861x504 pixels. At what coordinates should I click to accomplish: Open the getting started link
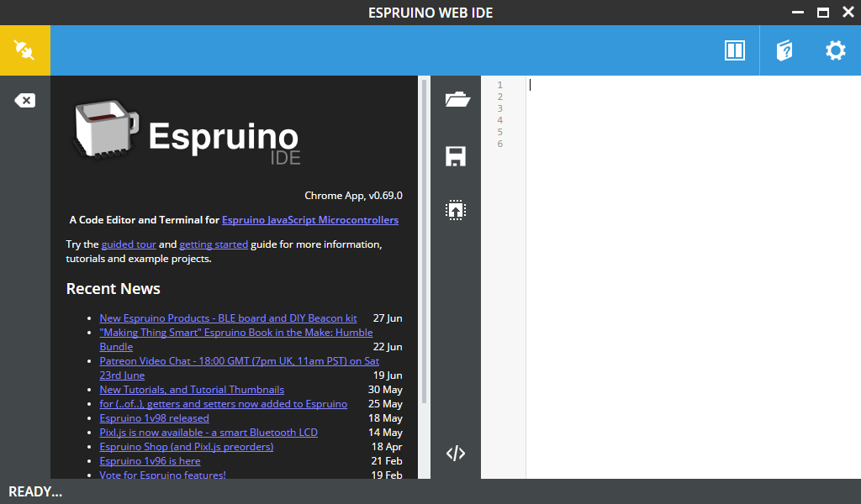(214, 244)
